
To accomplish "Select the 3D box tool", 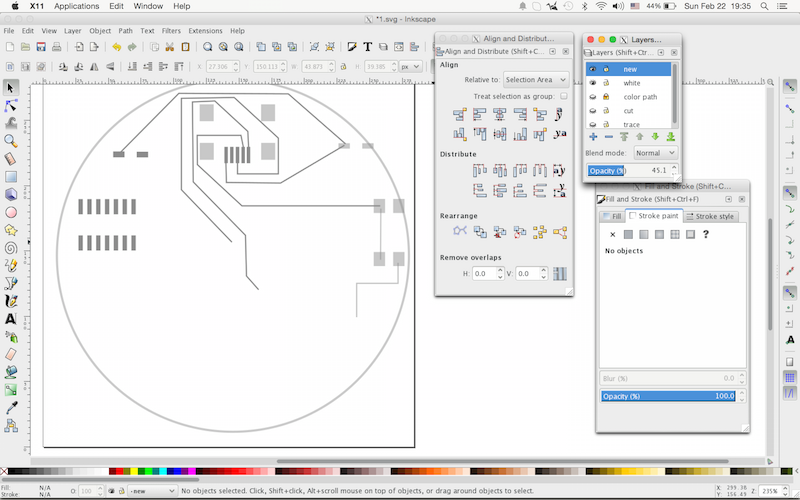I will point(10,194).
